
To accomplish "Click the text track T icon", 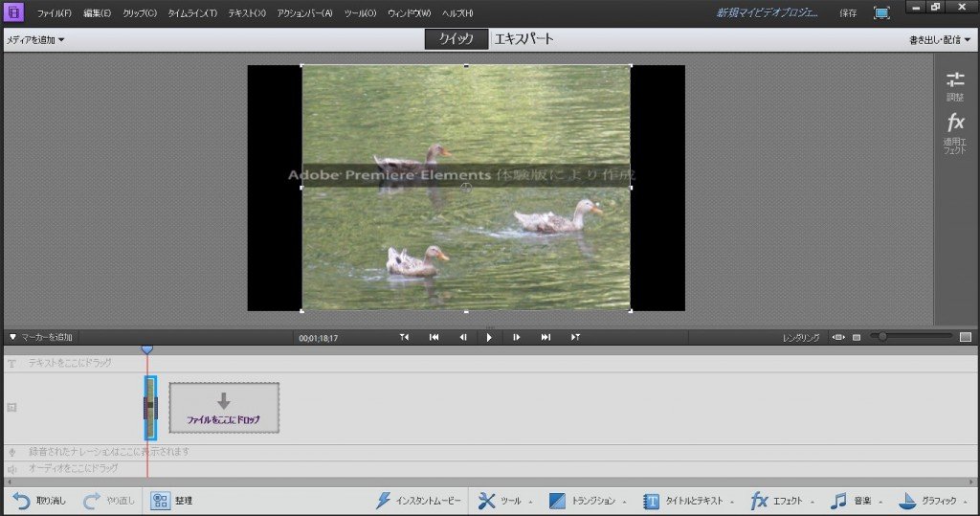I will (11, 364).
